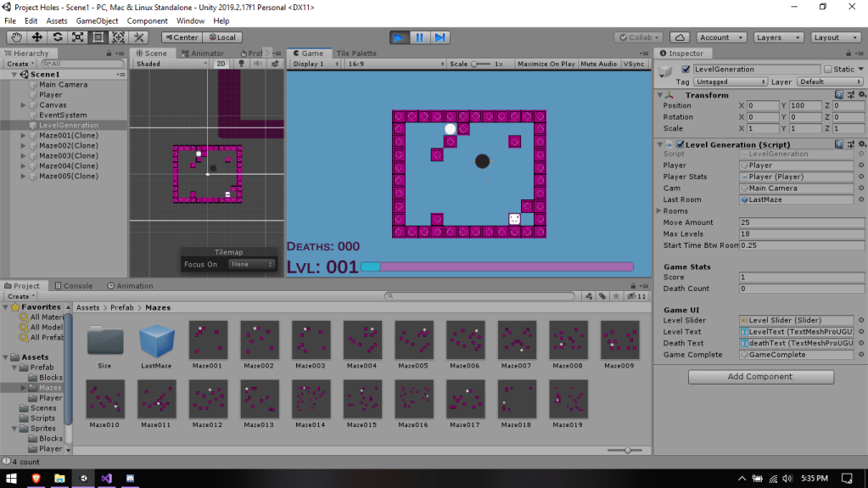Select the Maze005 prefab thumbnail

(415, 340)
